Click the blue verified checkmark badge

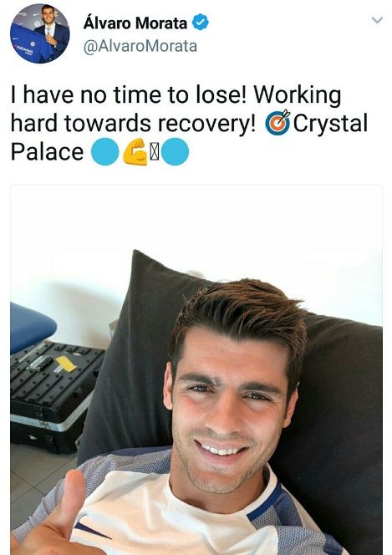pos(201,23)
